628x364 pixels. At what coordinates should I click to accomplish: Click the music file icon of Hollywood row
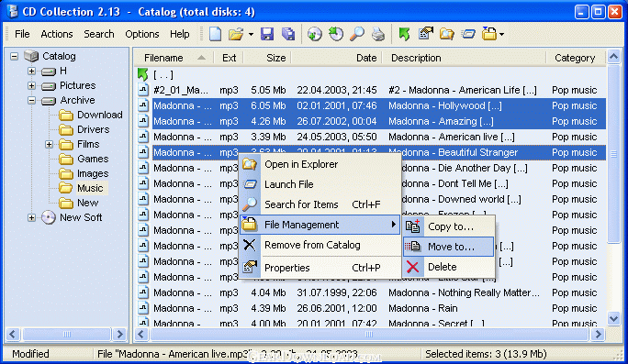(143, 105)
